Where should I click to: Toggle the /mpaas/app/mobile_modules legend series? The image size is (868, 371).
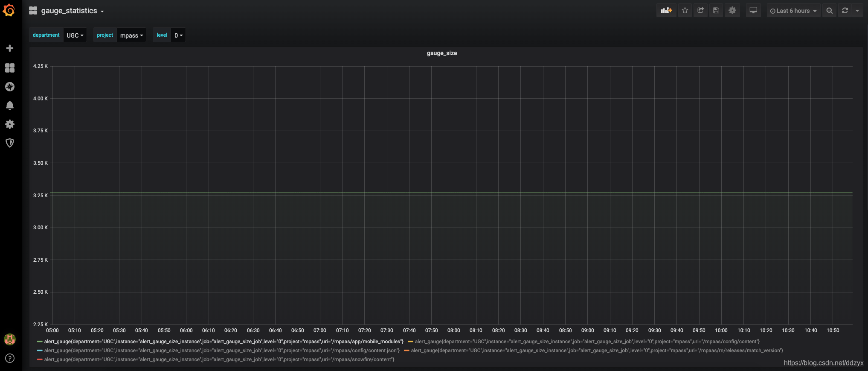point(224,342)
